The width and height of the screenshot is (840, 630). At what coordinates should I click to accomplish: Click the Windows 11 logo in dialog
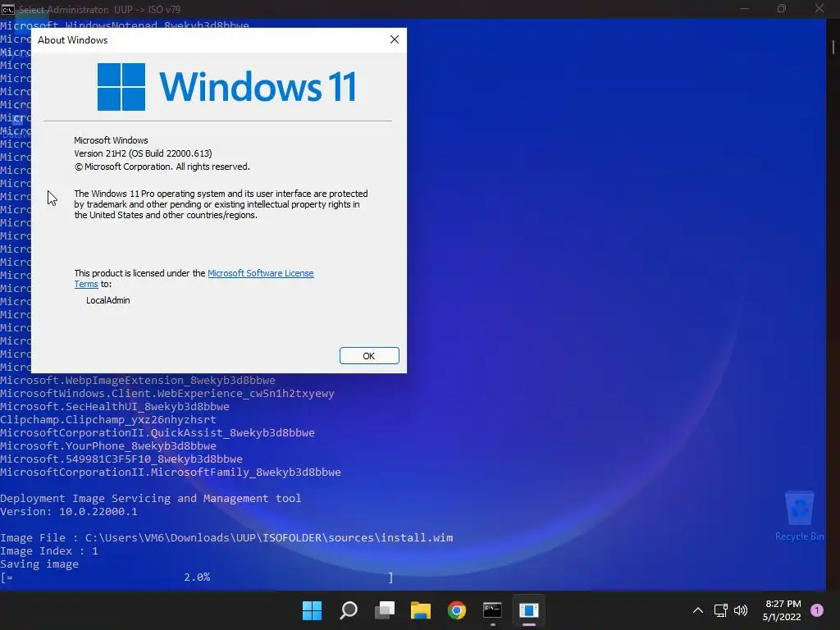pyautogui.click(x=226, y=87)
